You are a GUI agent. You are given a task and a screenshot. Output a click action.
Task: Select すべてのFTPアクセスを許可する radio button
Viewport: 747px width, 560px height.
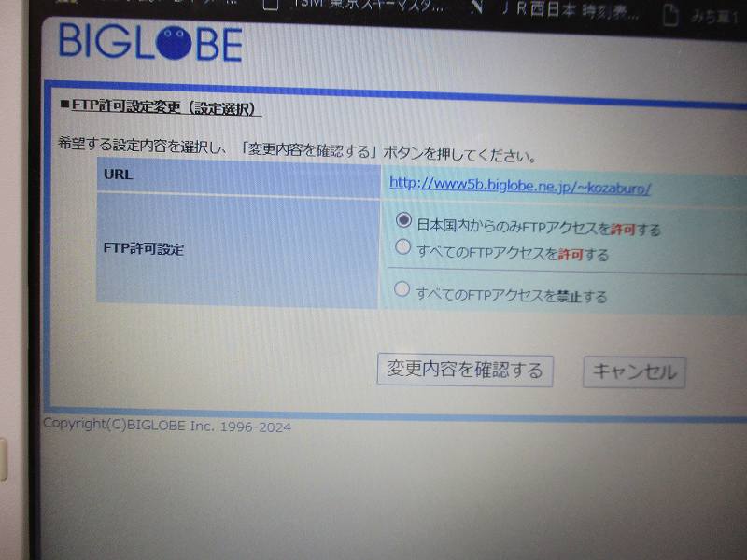[402, 247]
